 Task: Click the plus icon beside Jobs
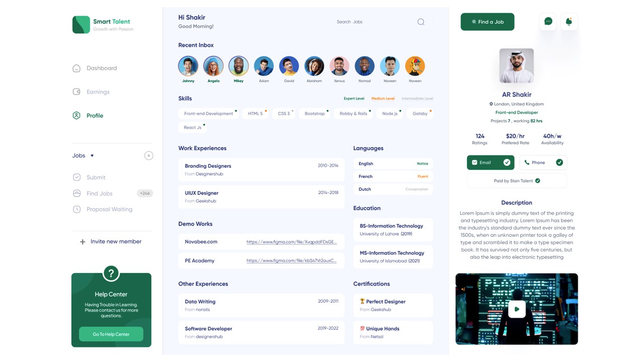pyautogui.click(x=148, y=156)
